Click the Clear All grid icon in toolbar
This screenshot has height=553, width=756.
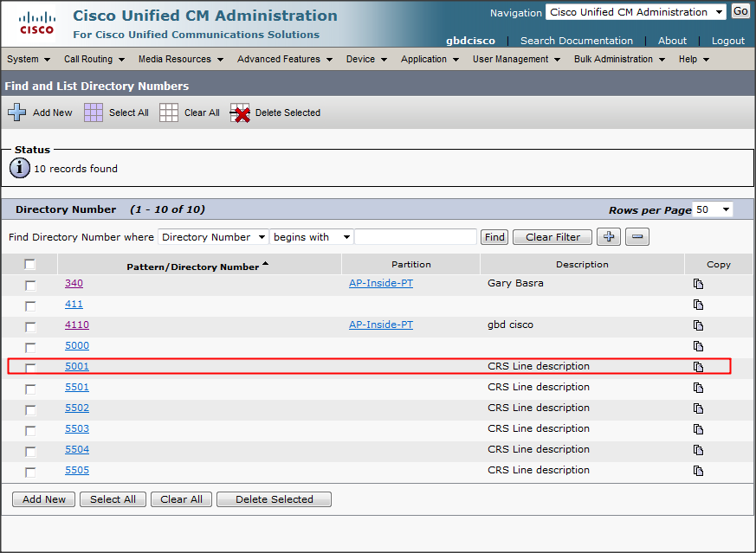tap(169, 113)
